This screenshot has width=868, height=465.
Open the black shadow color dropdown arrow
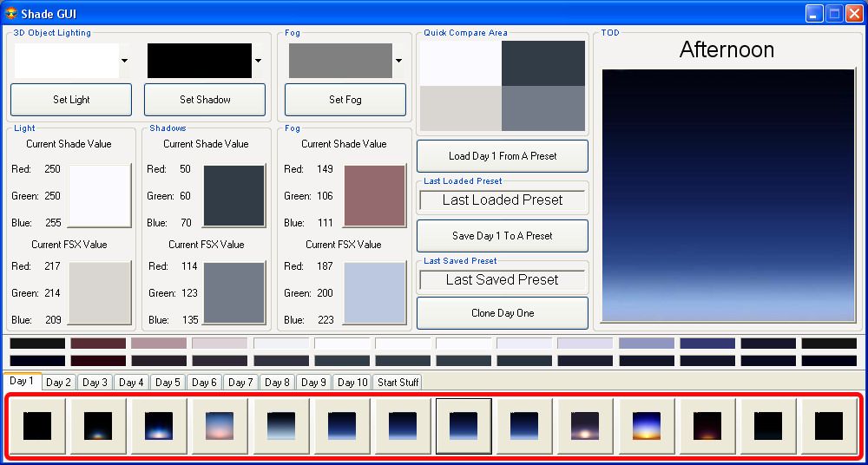(x=258, y=61)
